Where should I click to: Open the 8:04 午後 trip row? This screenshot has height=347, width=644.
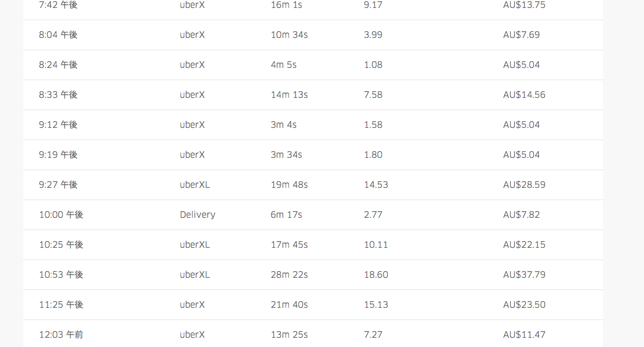click(313, 35)
